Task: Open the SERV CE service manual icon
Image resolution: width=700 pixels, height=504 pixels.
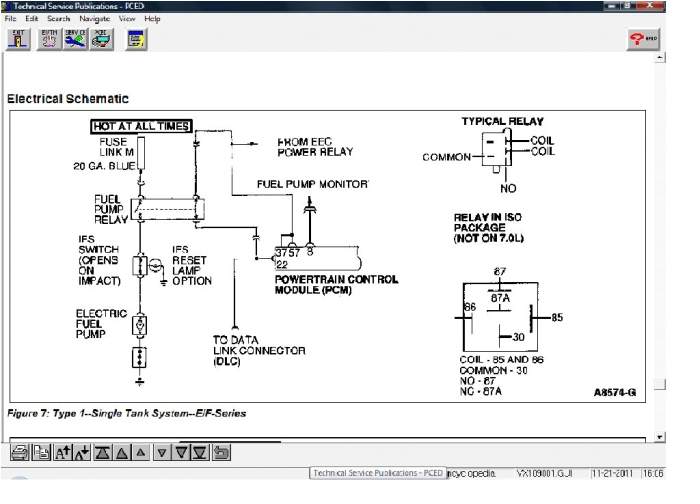Action: coord(75,39)
